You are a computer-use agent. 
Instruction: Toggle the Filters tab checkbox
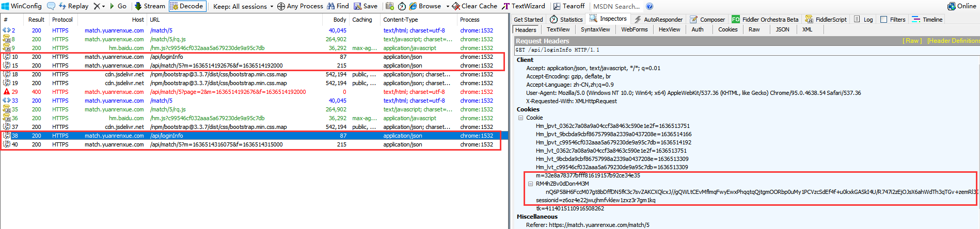coord(884,20)
